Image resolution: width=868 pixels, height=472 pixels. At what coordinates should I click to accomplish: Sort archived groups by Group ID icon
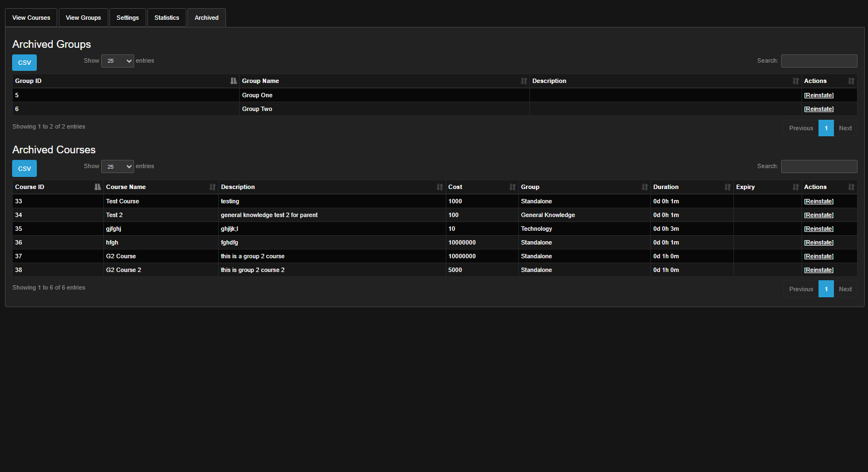tap(234, 81)
